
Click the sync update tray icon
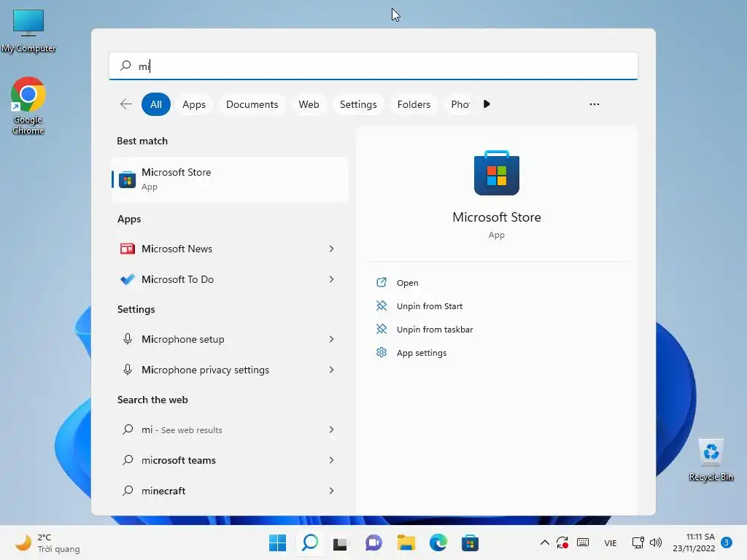coord(562,542)
